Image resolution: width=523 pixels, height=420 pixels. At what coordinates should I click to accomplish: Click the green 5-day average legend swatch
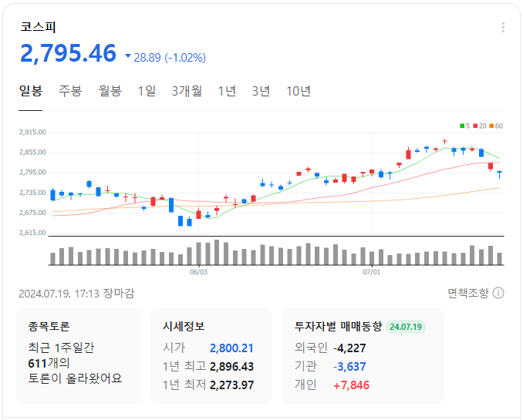pyautogui.click(x=462, y=126)
